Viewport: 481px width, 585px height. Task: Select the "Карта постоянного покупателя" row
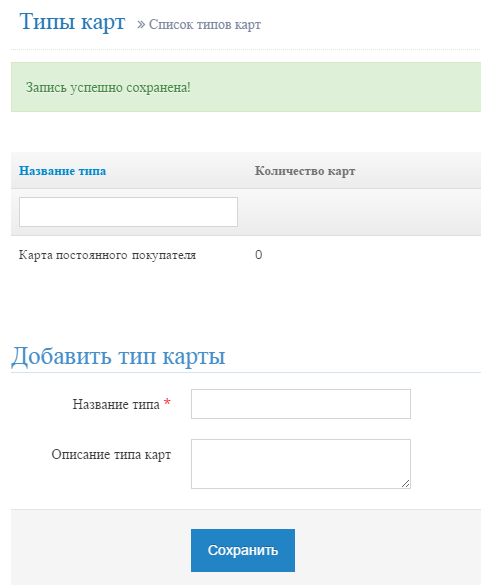[246, 255]
